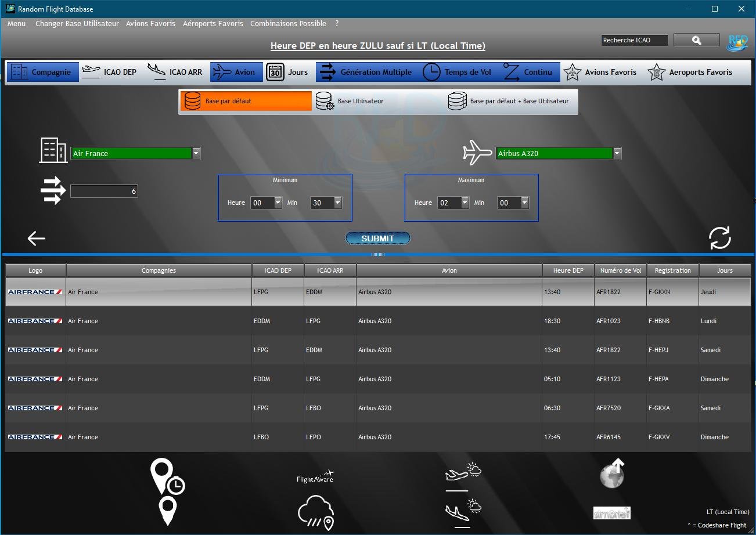Click the triple arrows icon beside the count field
Viewport: 756px width, 535px height.
tap(53, 191)
